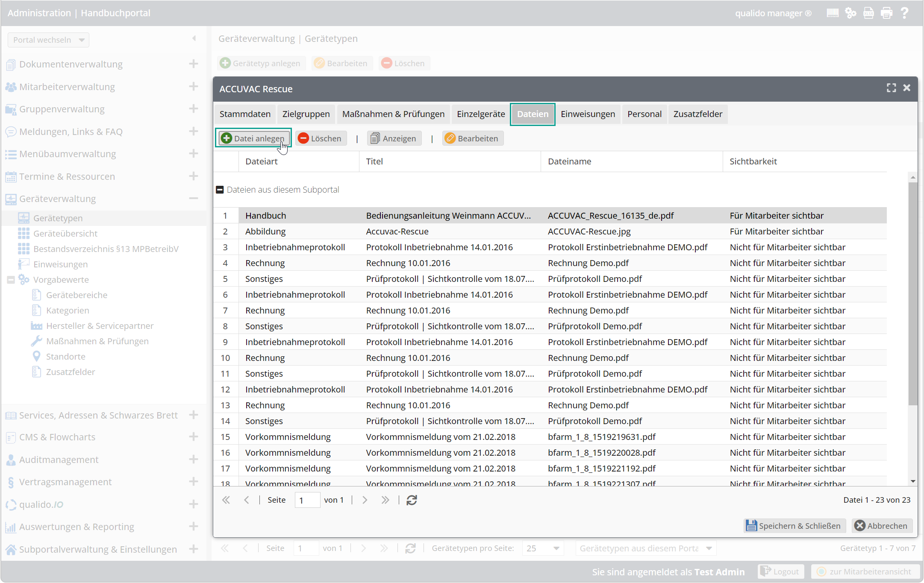Click page number field in dialog pager
This screenshot has width=924, height=583.
pyautogui.click(x=307, y=500)
